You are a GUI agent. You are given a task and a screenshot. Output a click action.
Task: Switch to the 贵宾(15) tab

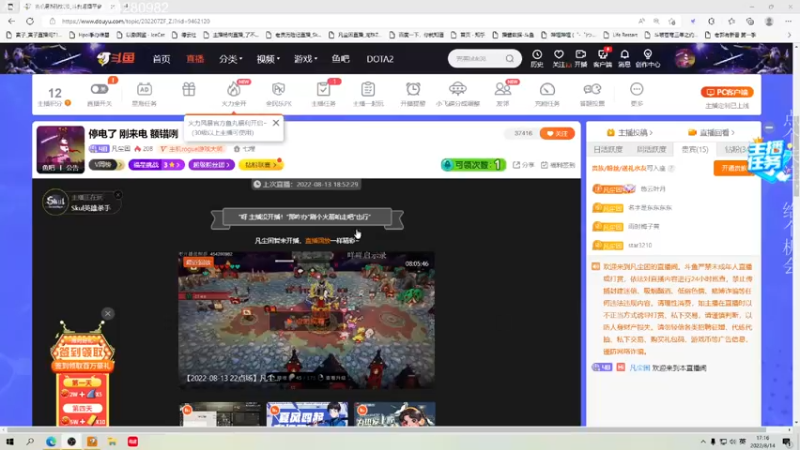695,149
